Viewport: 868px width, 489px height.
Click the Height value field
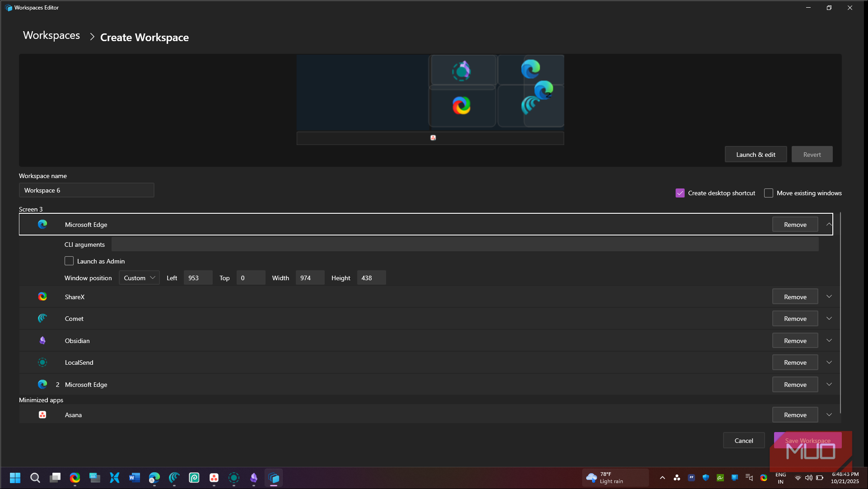coord(371,277)
